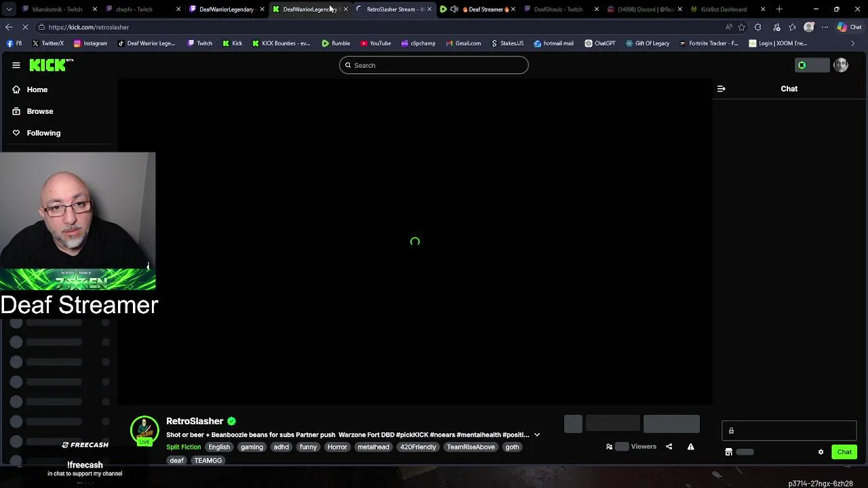This screenshot has width=868, height=488.
Task: Click the RetroSlasher channel avatar
Action: [144, 430]
